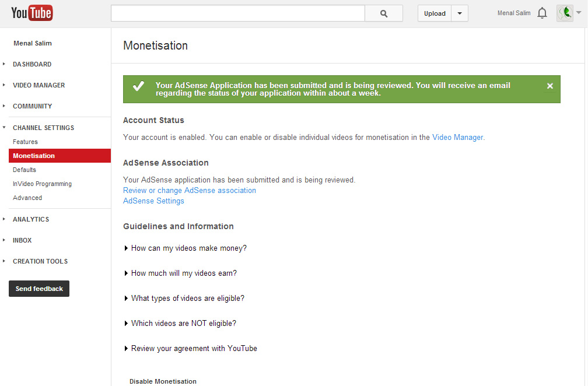Click the Send feedback button
Image resolution: width=588 pixels, height=386 pixels.
(x=39, y=289)
